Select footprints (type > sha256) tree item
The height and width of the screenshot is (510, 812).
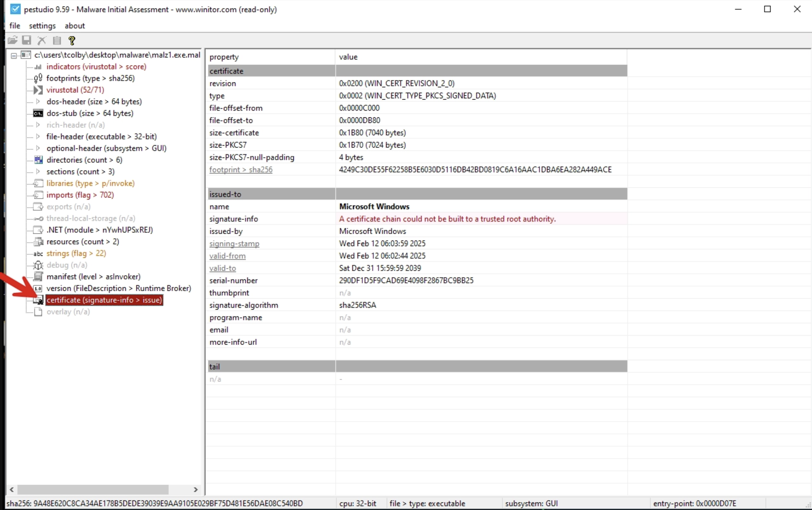click(91, 78)
